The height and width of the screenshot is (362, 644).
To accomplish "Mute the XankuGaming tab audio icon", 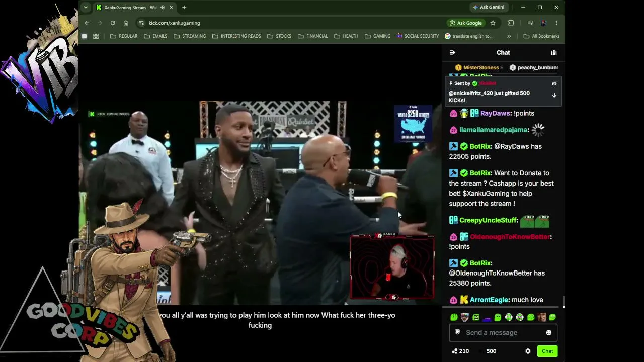I will [x=162, y=7].
